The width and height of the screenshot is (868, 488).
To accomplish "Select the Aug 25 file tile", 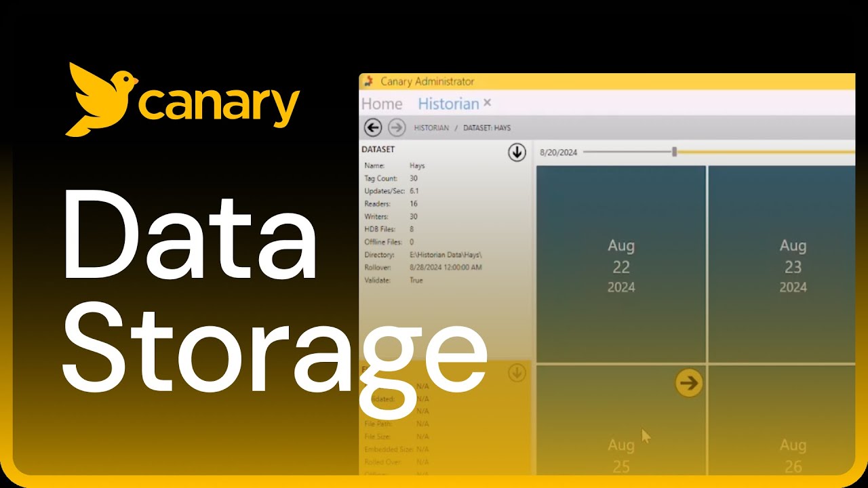I will [621, 420].
